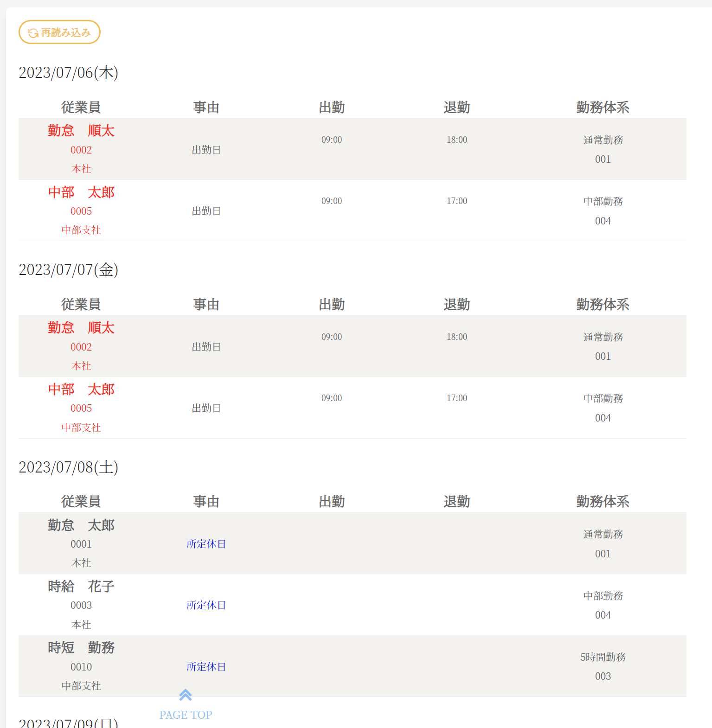Click the 2023/07/06(木) date heading
This screenshot has height=728, width=712.
69,73
